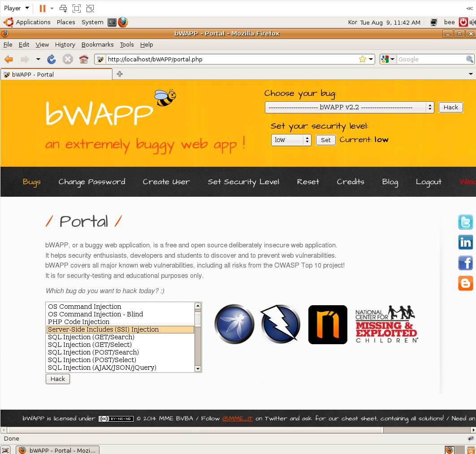The width and height of the screenshot is (476, 454).
Task: Click the Missing & Exploited Children logo
Action: (x=387, y=324)
